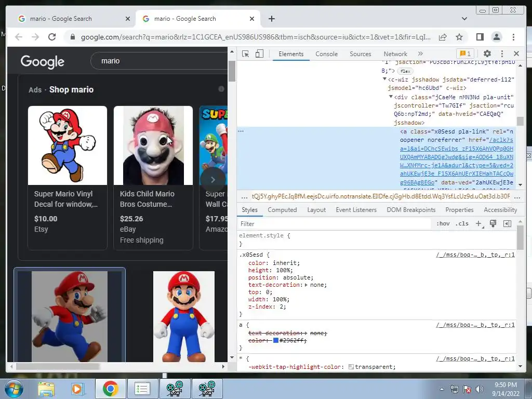Switch to the Sources tab
Viewport: 532px width, 399px height.
361,54
